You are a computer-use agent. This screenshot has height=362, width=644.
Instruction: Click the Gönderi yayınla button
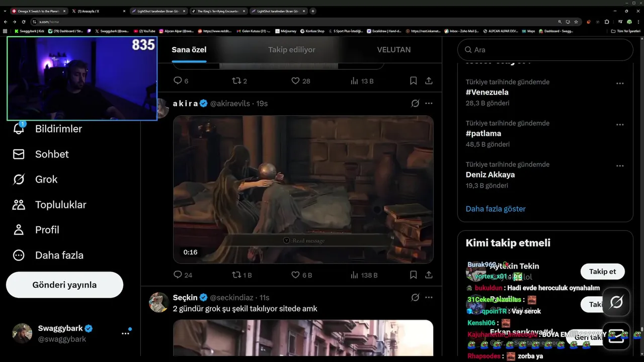pos(64,285)
